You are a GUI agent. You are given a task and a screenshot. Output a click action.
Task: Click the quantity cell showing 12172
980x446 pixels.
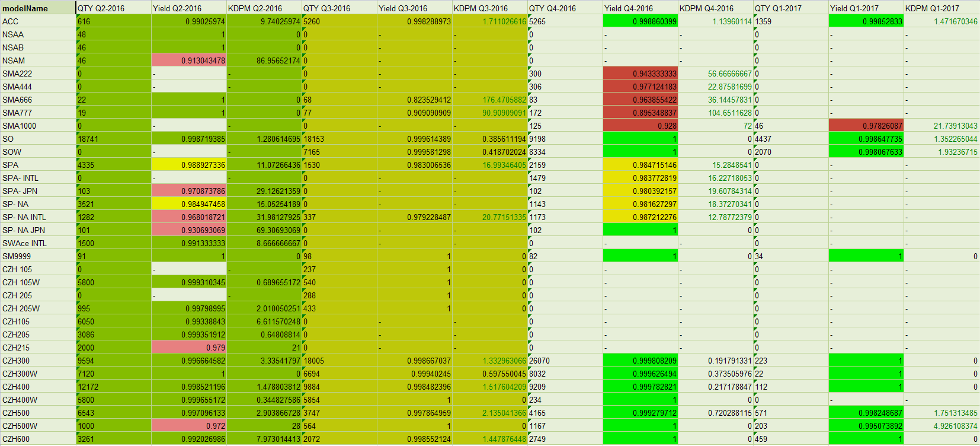(x=114, y=387)
